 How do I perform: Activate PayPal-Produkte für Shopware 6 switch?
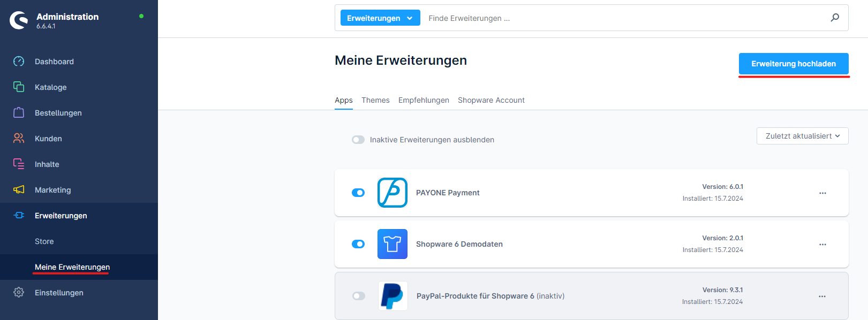[359, 296]
